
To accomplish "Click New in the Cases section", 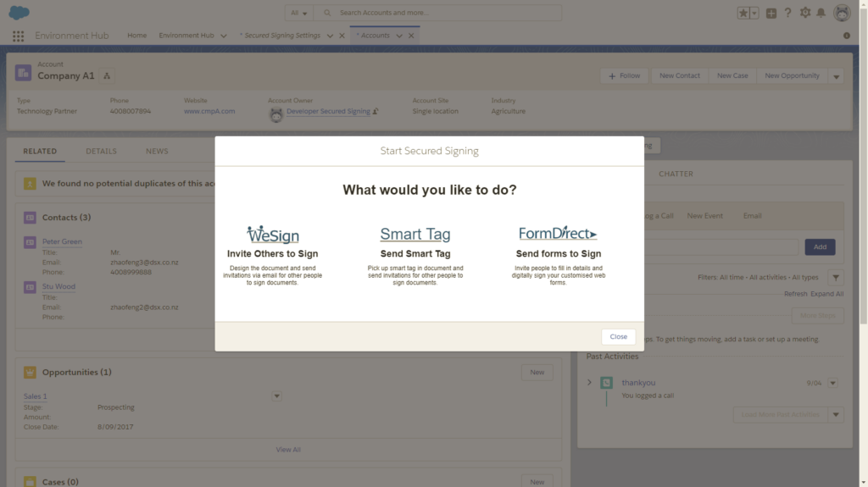I will click(x=537, y=482).
